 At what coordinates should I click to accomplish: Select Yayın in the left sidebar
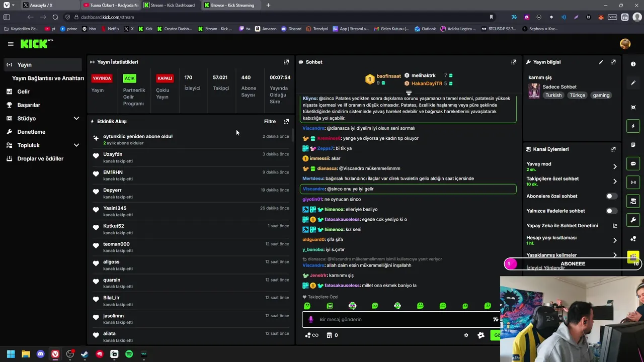pos(43,64)
